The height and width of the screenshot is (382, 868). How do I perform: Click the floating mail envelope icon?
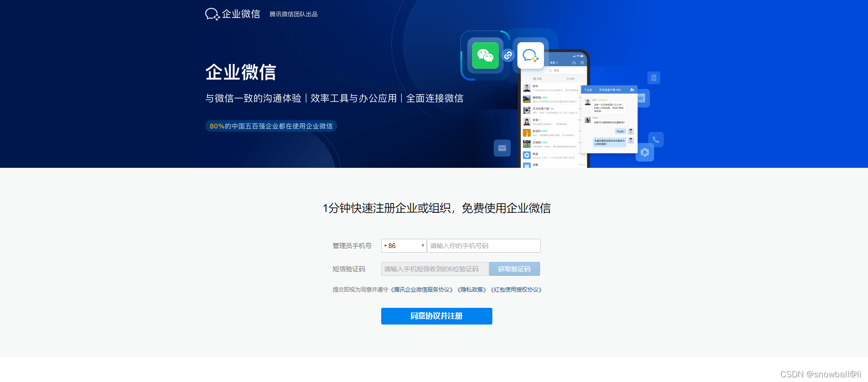click(x=502, y=148)
